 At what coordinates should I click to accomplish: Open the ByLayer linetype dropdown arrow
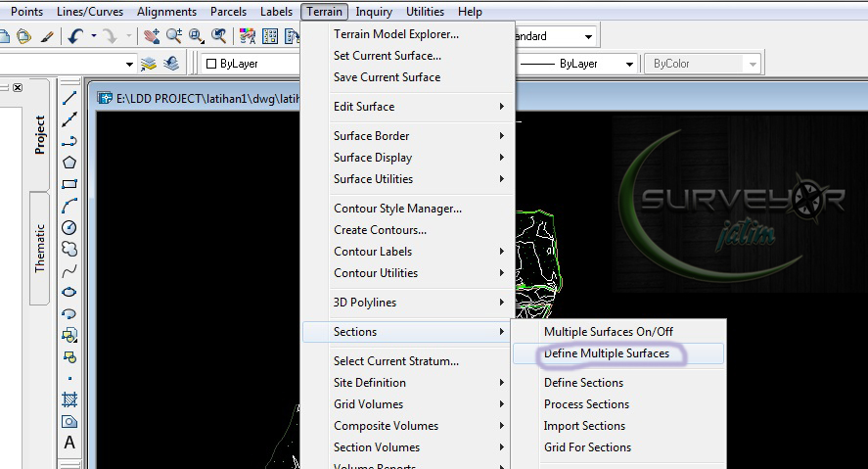pos(629,64)
